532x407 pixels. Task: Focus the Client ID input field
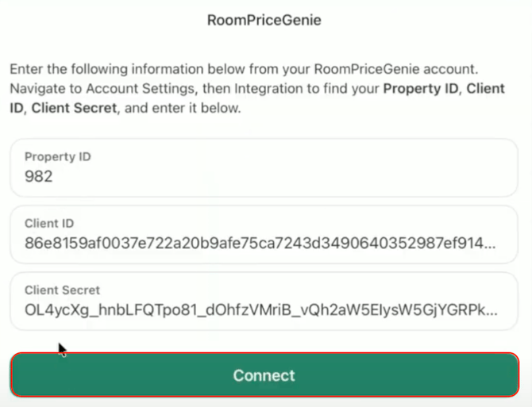pyautogui.click(x=264, y=234)
